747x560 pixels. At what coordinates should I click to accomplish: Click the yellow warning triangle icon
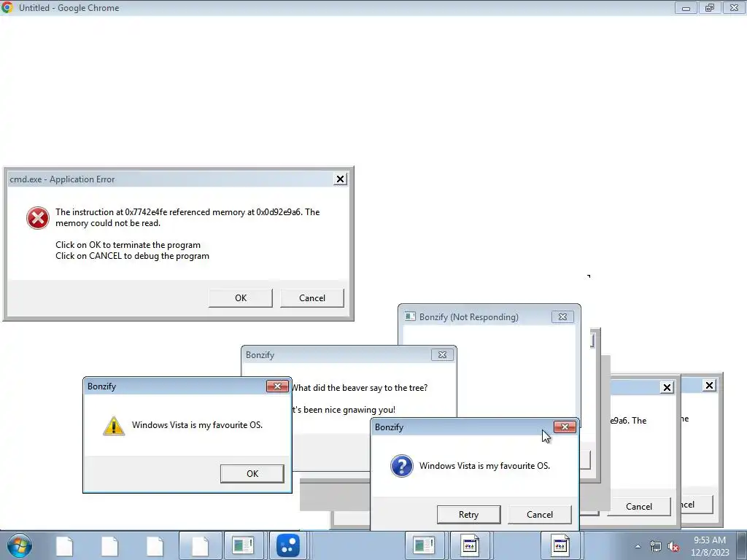pyautogui.click(x=113, y=426)
